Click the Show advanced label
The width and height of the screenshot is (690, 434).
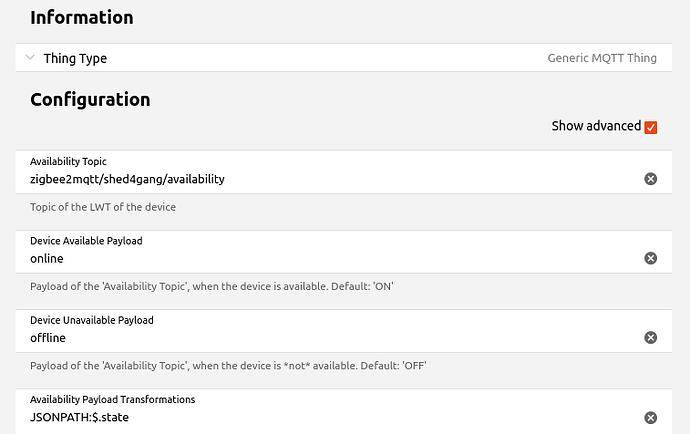pyautogui.click(x=596, y=126)
